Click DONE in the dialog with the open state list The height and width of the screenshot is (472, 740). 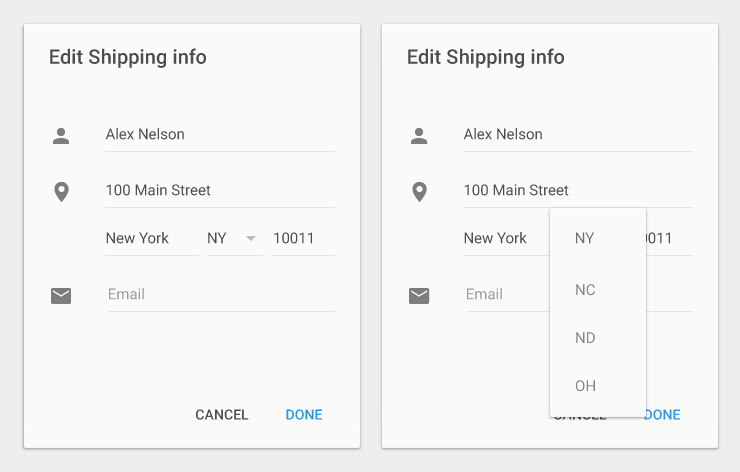click(x=664, y=415)
